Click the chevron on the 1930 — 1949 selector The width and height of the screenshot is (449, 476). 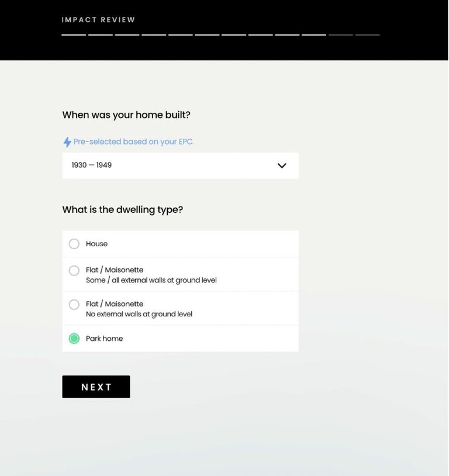(282, 165)
